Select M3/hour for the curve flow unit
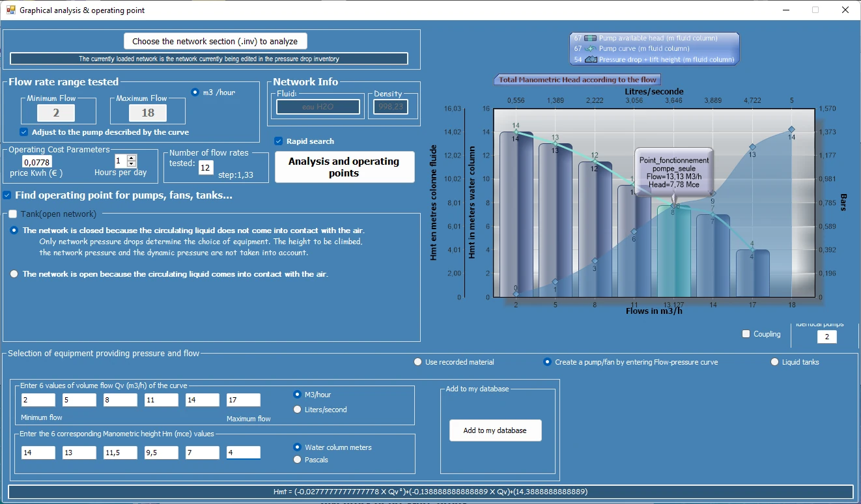The width and height of the screenshot is (861, 504). coord(298,395)
